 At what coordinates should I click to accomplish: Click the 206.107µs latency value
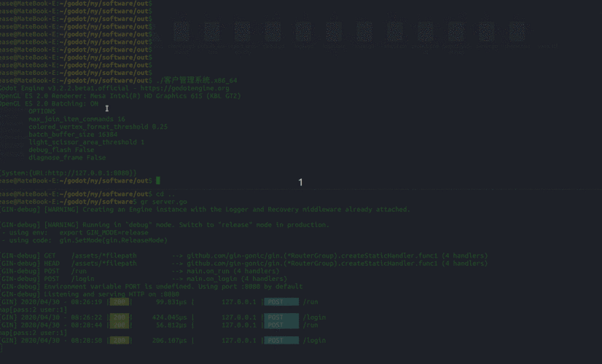pyautogui.click(x=169, y=340)
